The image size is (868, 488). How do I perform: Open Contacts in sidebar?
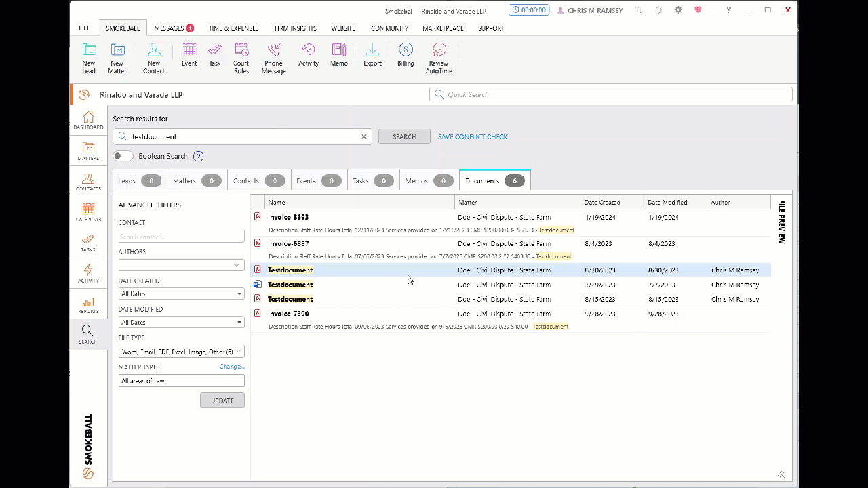[88, 182]
